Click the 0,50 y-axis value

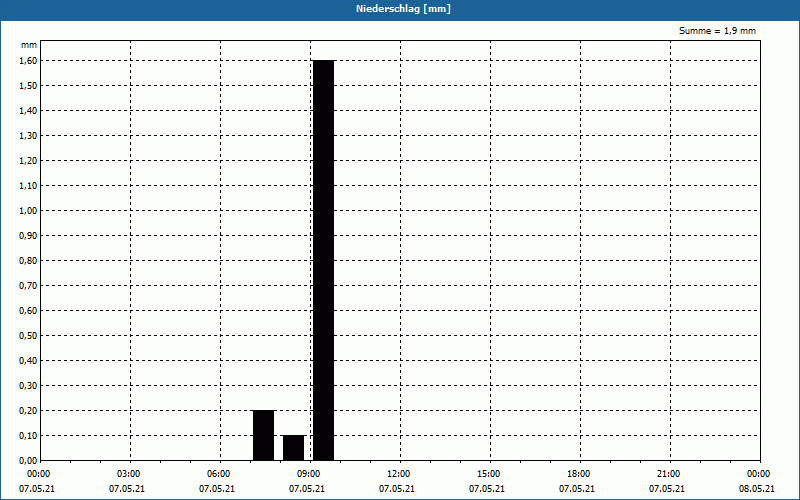tap(28, 336)
